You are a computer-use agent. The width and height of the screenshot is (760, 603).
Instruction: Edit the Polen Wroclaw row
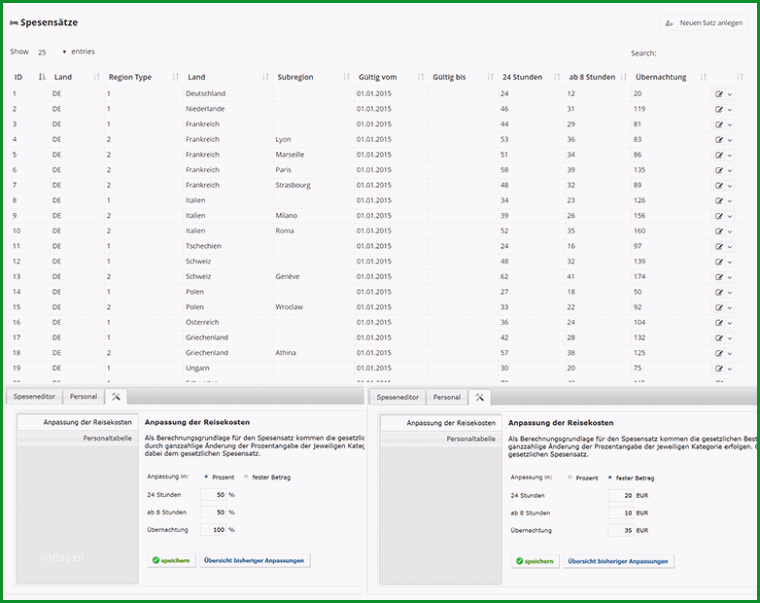(719, 308)
